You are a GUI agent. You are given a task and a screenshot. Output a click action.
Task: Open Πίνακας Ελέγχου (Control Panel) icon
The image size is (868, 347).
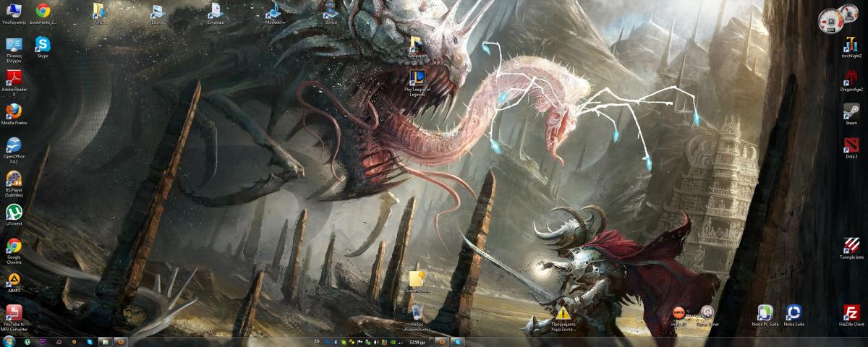[14, 49]
